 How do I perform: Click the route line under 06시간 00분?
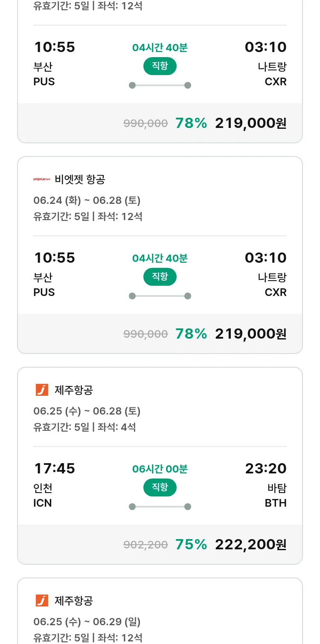(x=160, y=507)
